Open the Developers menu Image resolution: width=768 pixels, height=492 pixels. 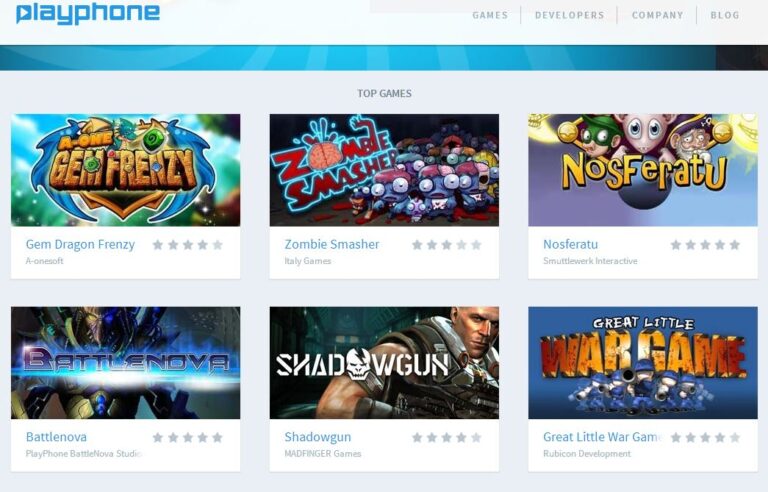[569, 15]
